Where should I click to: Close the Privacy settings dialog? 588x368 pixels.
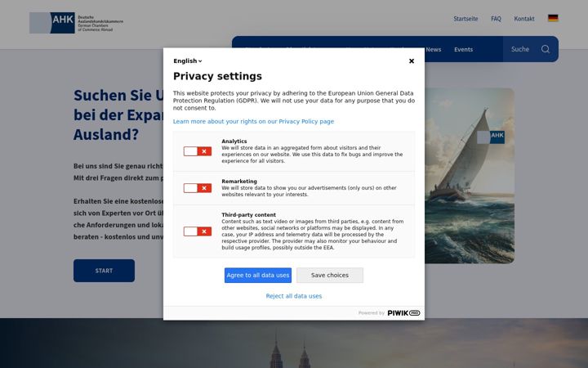[x=412, y=61]
